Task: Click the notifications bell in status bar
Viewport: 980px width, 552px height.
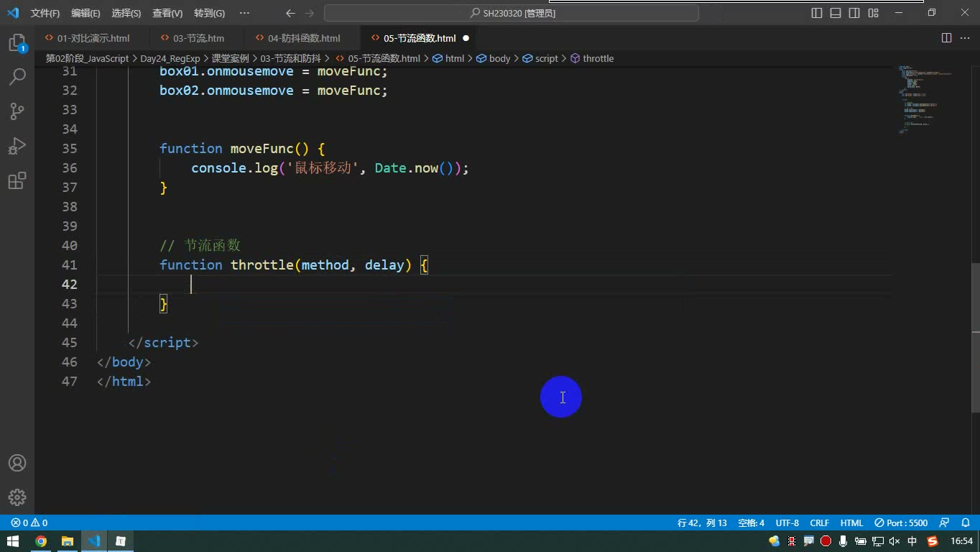Action: pos(966,523)
